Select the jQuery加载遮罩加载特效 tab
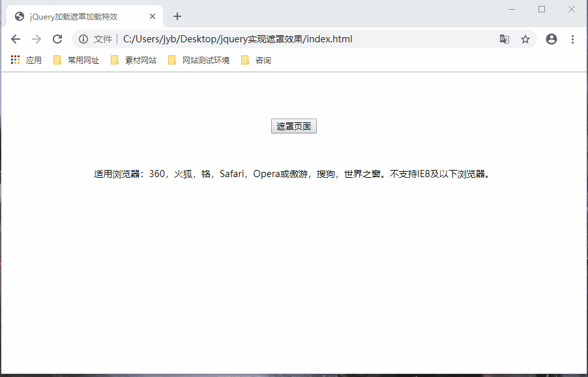Screen dimensions: 588x377 click(85, 16)
